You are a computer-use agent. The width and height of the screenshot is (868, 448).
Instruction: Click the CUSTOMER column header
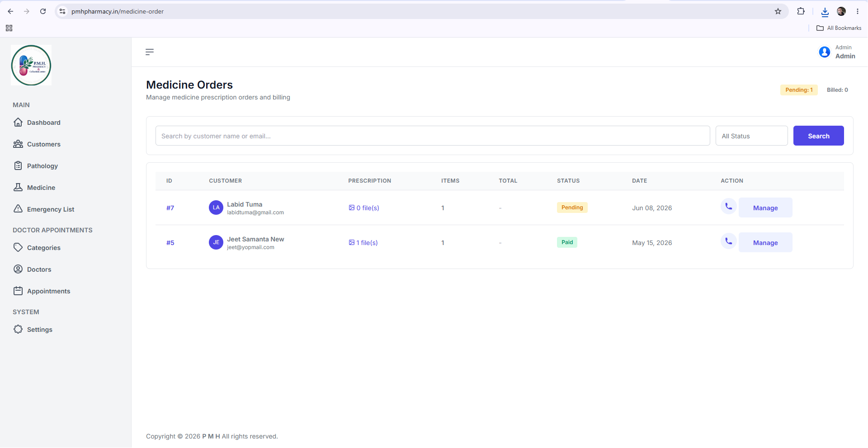tap(225, 181)
